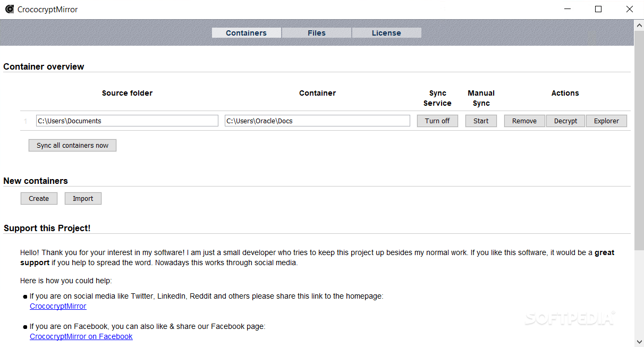The width and height of the screenshot is (644, 347).
Task: Click the Container path field
Action: coord(317,121)
